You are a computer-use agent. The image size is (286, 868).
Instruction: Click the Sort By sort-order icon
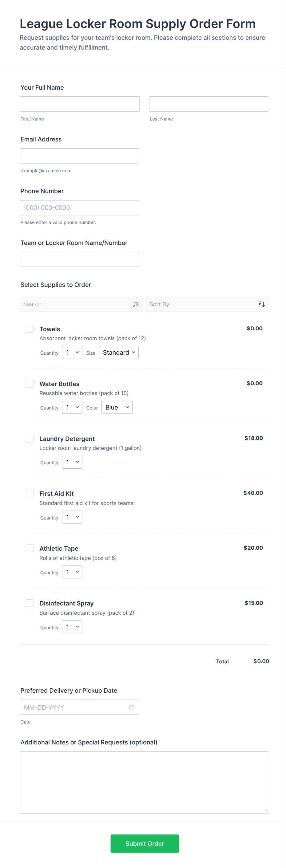point(261,304)
